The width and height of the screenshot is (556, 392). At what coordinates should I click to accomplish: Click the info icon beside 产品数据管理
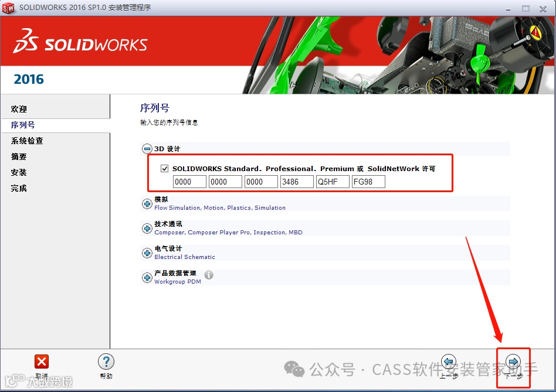click(209, 274)
